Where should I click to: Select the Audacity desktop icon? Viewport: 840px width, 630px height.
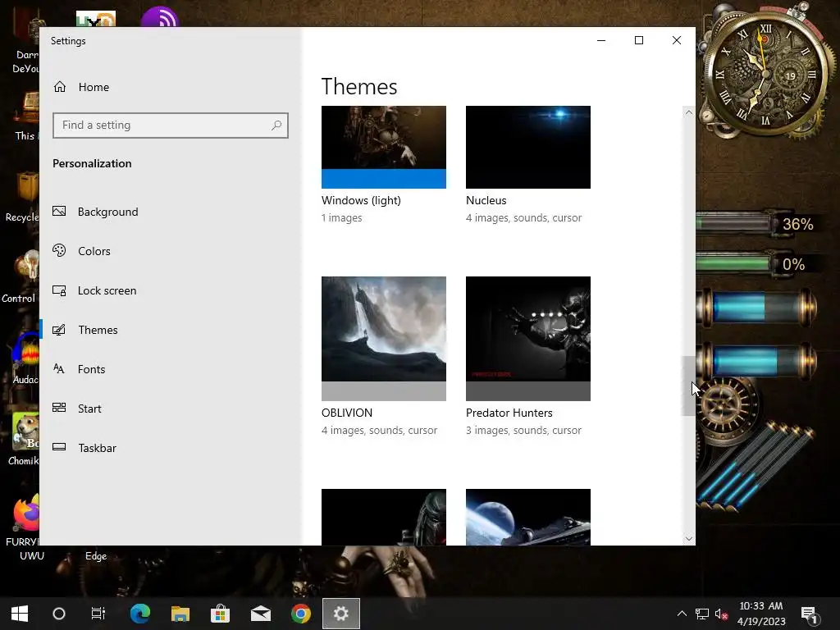(x=25, y=359)
